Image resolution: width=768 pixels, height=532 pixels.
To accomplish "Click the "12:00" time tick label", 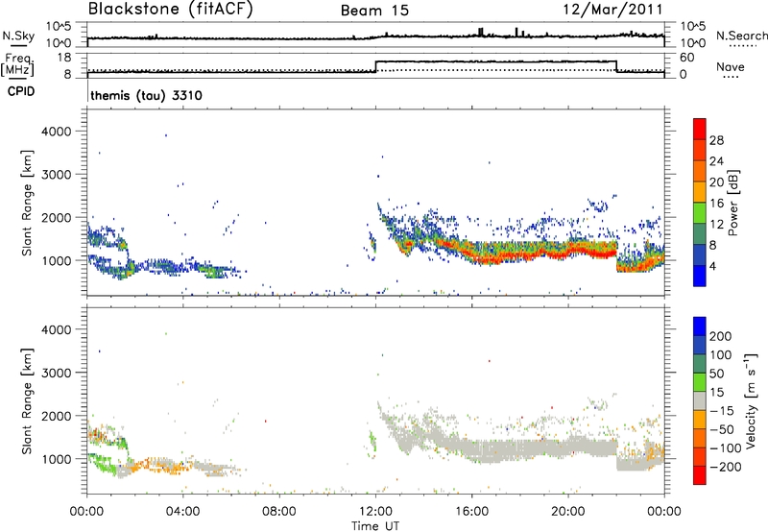I will tap(375, 512).
